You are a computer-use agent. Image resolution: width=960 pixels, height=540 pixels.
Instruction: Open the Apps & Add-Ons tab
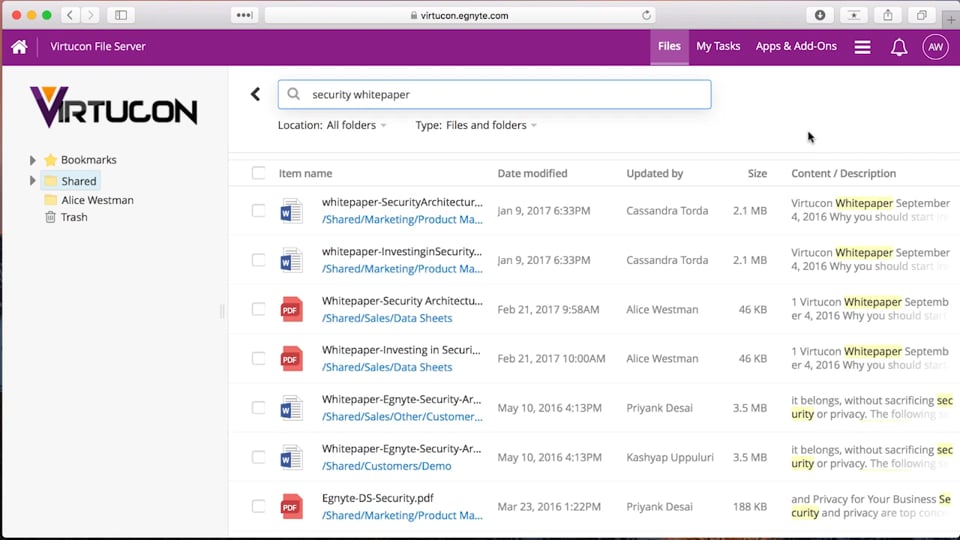796,46
